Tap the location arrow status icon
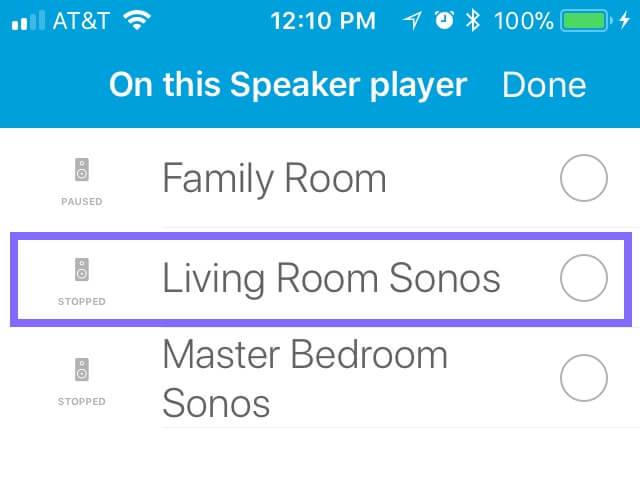Screen dimensions: 640x495 (x=412, y=20)
